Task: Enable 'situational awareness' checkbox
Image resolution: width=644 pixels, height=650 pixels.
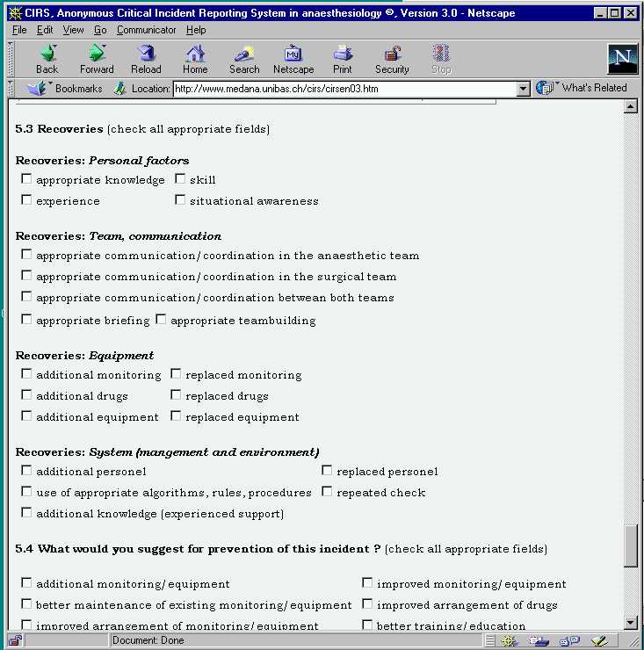Action: pos(180,199)
